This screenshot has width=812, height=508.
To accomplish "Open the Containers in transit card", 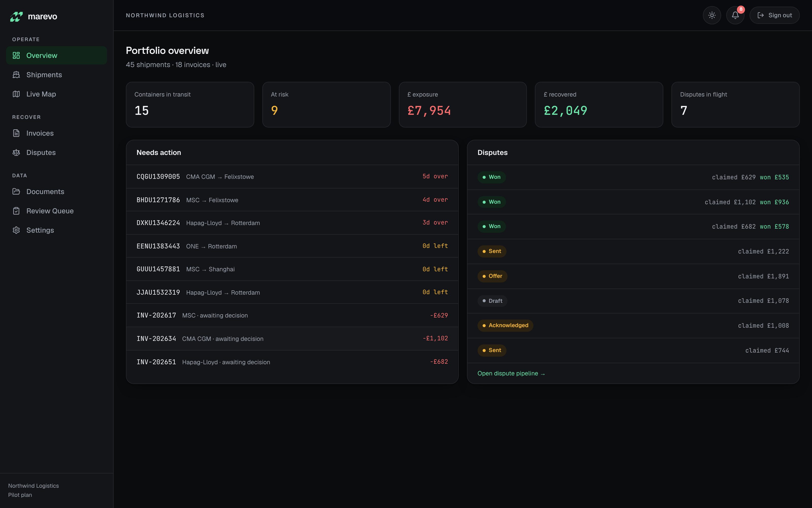I will 190,104.
